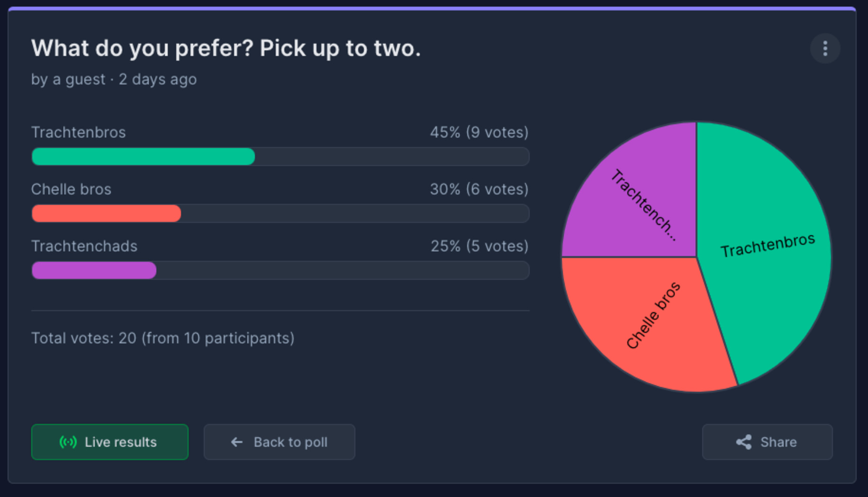Click the Chelle bros option label
Image resolution: width=868 pixels, height=497 pixels.
[x=71, y=189]
